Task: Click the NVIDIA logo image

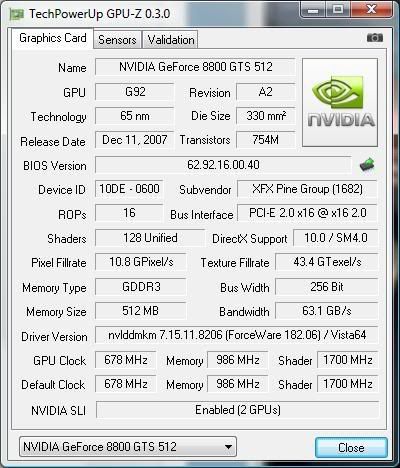Action: click(x=340, y=103)
